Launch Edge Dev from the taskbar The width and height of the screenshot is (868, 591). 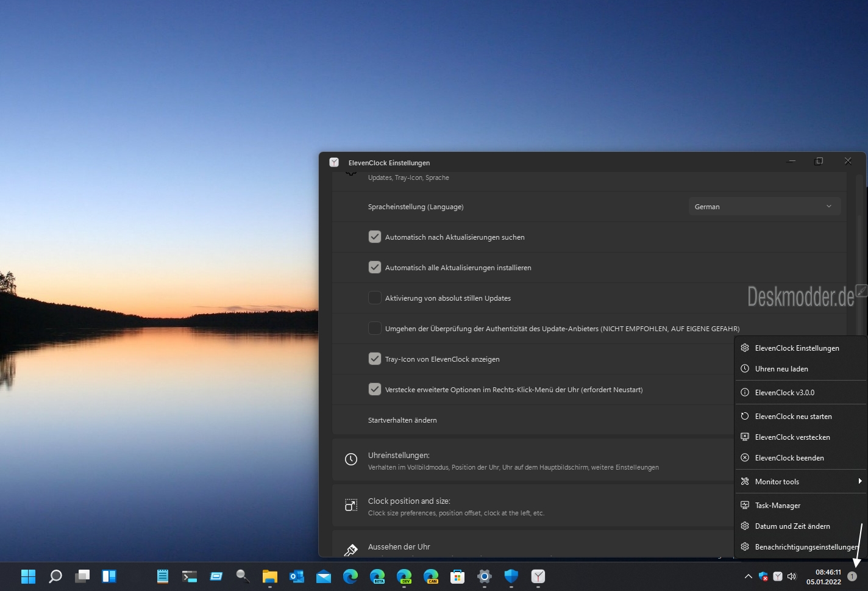[404, 576]
